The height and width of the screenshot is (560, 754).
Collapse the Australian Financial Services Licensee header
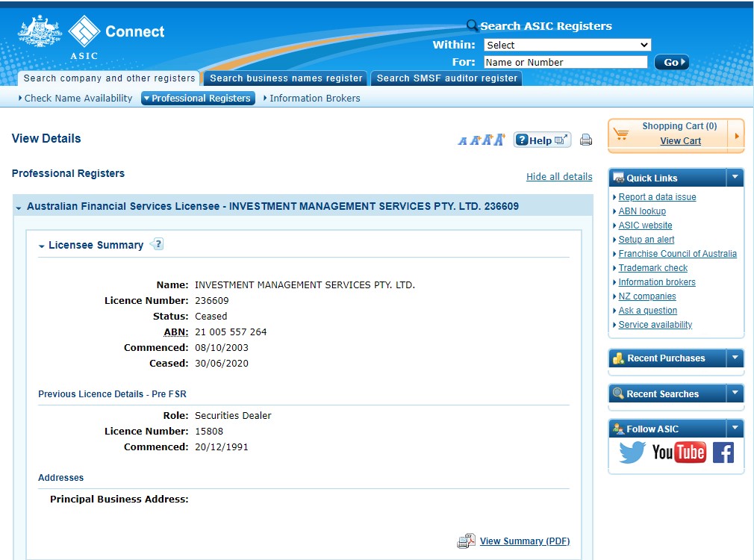click(x=19, y=208)
